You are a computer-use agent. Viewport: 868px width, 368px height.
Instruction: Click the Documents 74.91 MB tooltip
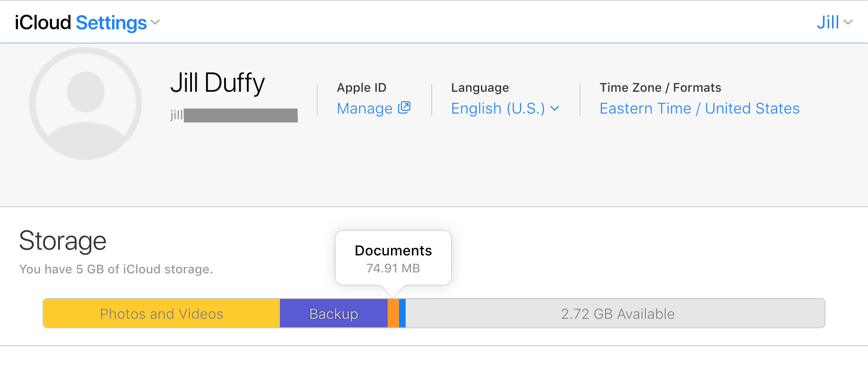pos(393,258)
